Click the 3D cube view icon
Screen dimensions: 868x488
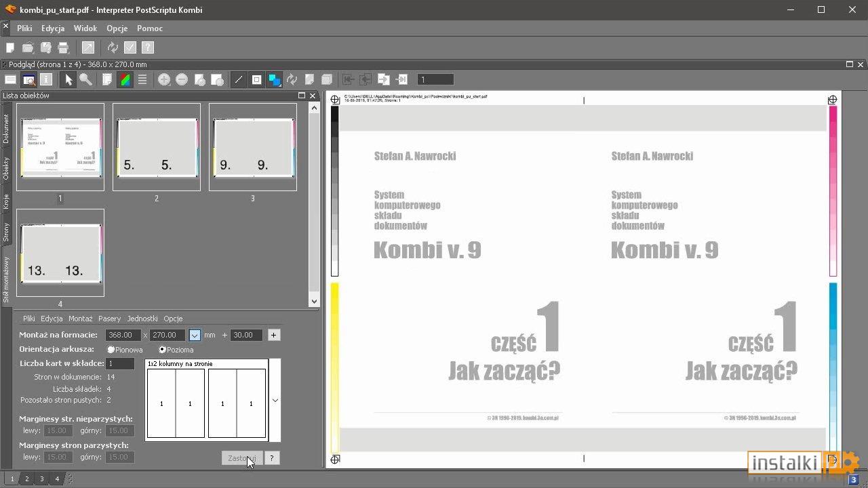[327, 79]
